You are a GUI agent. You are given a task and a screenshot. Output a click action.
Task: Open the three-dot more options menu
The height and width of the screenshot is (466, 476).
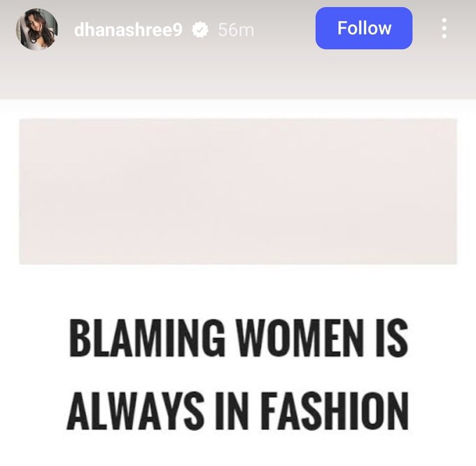coord(444,28)
